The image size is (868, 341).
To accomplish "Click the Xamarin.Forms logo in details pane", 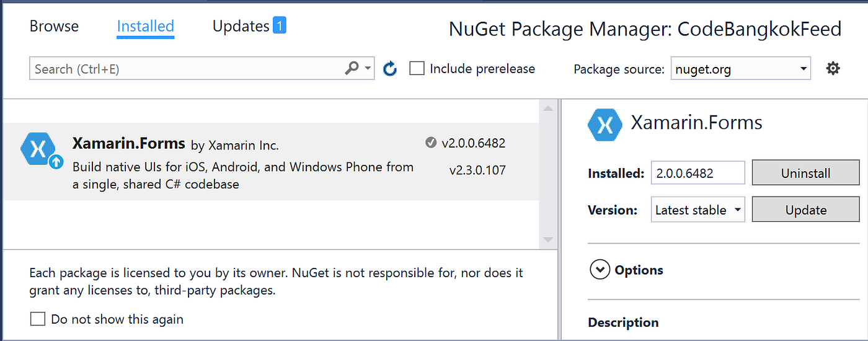I will [604, 125].
